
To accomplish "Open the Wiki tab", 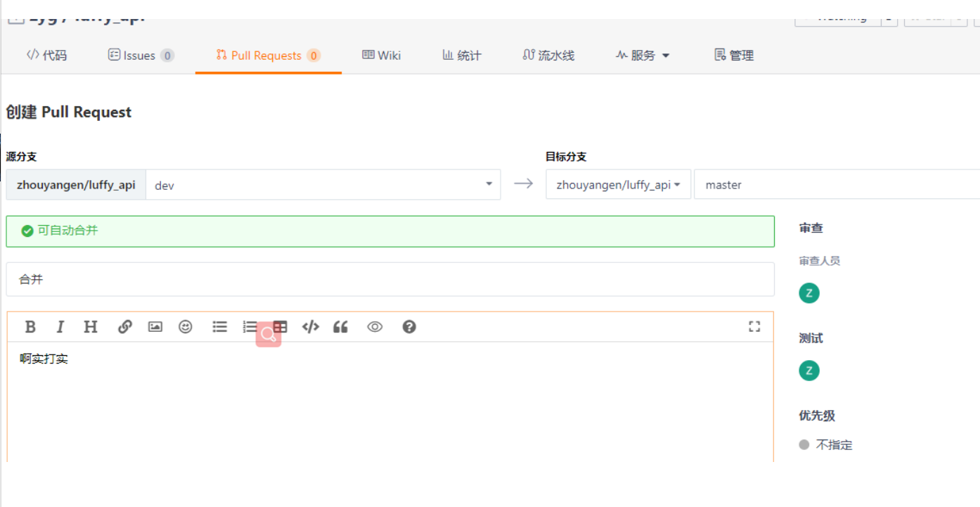I will coord(382,56).
